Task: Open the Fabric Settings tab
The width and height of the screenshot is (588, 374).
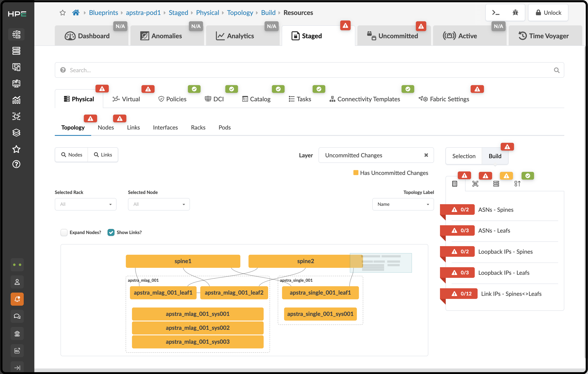Action: pos(444,99)
